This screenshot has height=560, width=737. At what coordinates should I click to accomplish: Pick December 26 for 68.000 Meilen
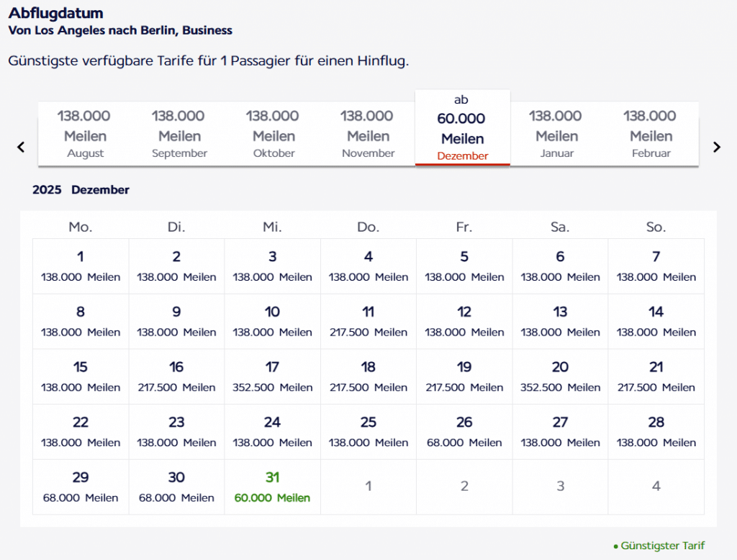[x=464, y=432]
